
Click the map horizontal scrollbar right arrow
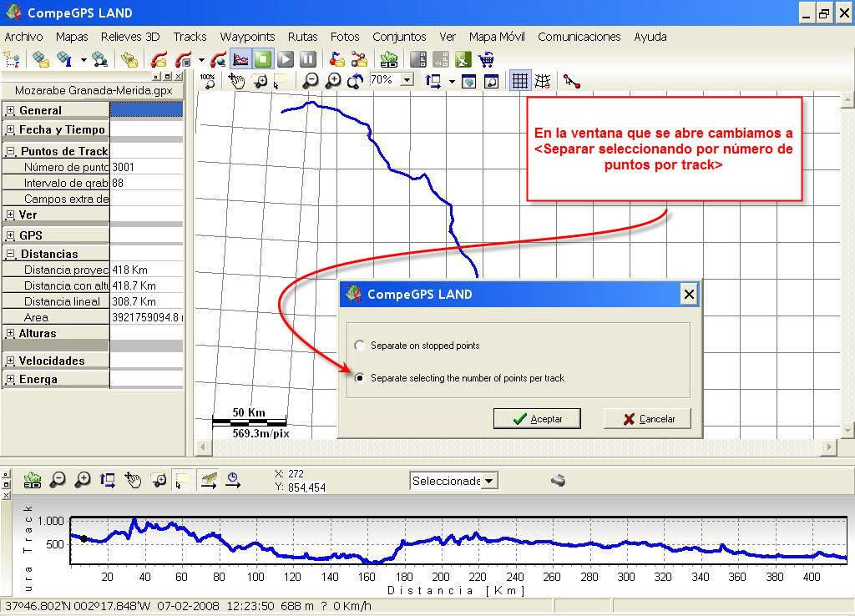[829, 447]
